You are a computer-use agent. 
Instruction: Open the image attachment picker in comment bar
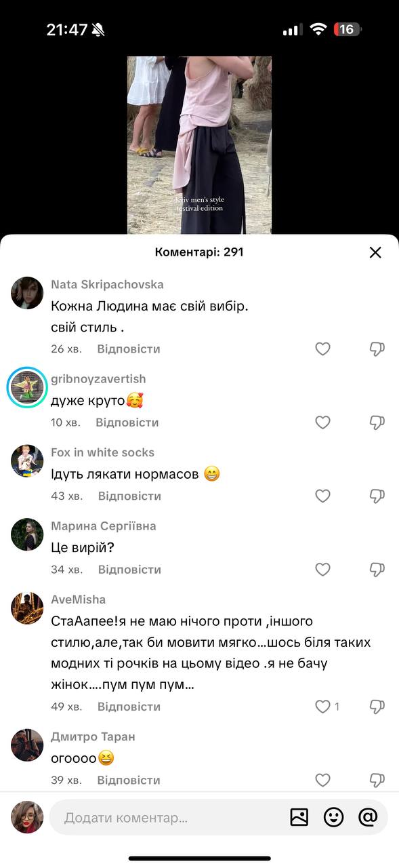pyautogui.click(x=299, y=817)
